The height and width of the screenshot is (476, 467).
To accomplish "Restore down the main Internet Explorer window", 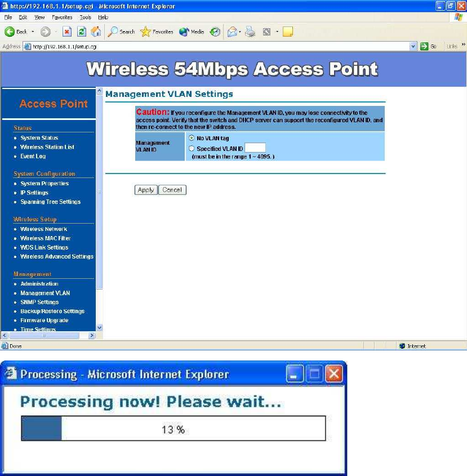I will point(451,6).
